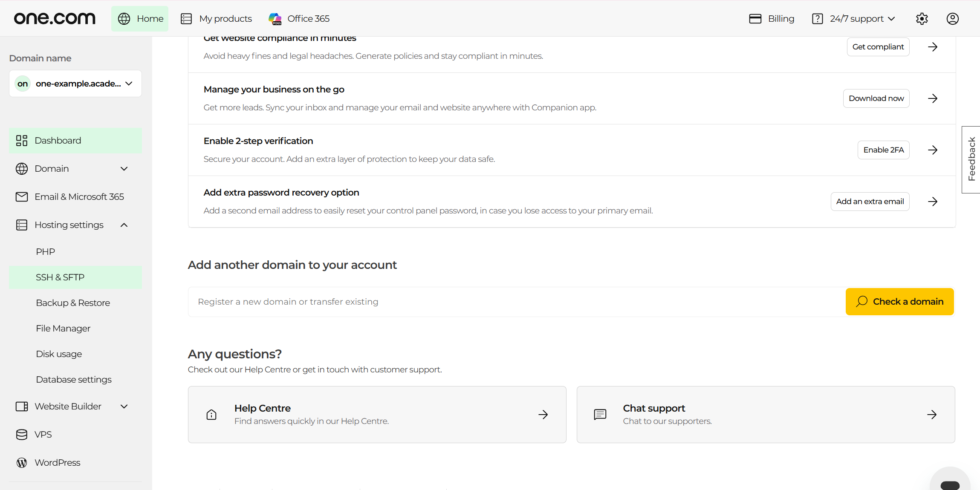Click the Domain globe icon

[x=22, y=169]
